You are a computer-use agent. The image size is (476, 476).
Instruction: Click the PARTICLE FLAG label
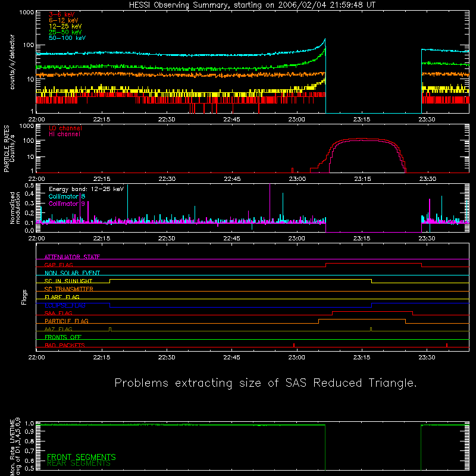(67, 321)
